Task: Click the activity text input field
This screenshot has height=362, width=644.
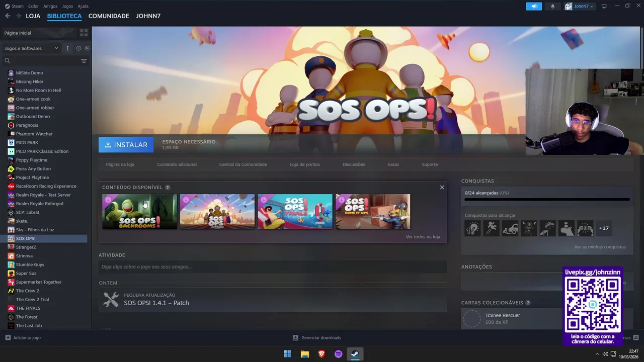Action: (x=273, y=266)
